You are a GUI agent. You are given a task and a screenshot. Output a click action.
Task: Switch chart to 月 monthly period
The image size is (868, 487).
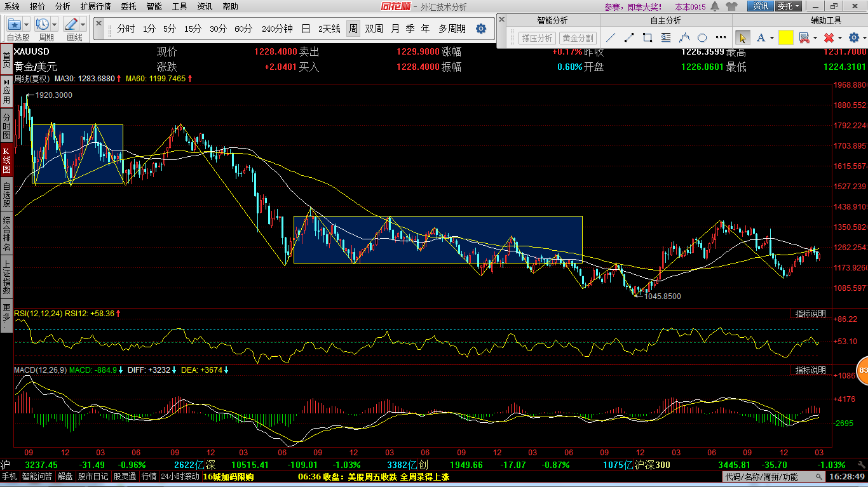point(395,29)
